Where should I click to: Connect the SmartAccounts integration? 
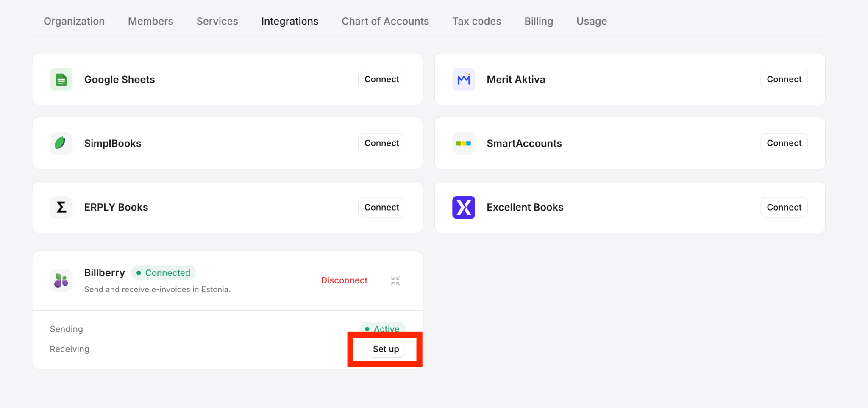[x=784, y=143]
